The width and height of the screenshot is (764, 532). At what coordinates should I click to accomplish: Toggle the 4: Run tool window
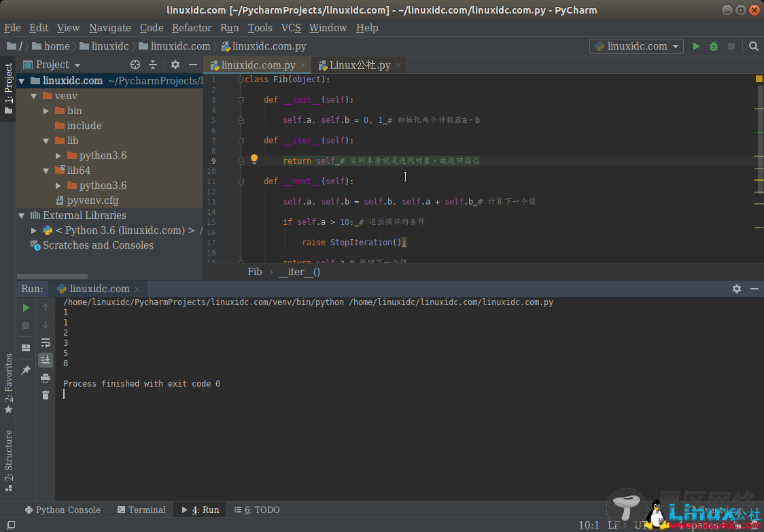click(201, 510)
